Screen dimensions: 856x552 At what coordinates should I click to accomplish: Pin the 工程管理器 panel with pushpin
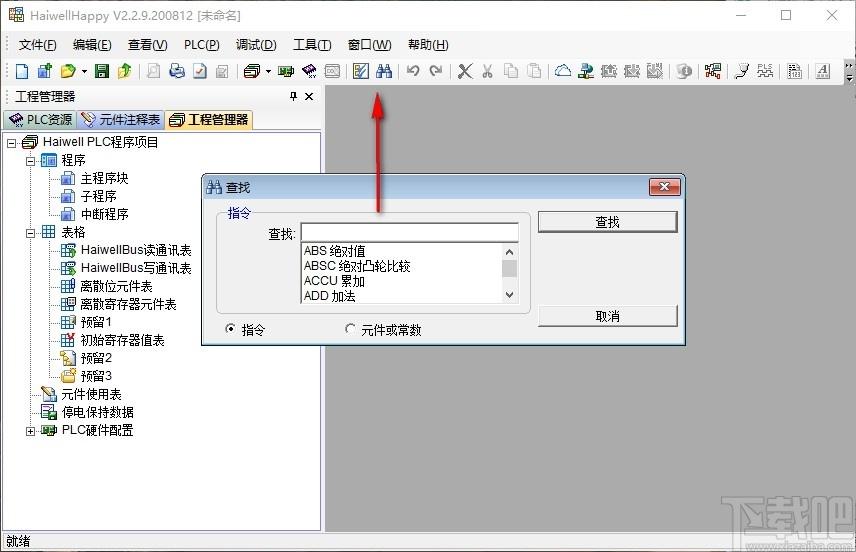tap(293, 97)
